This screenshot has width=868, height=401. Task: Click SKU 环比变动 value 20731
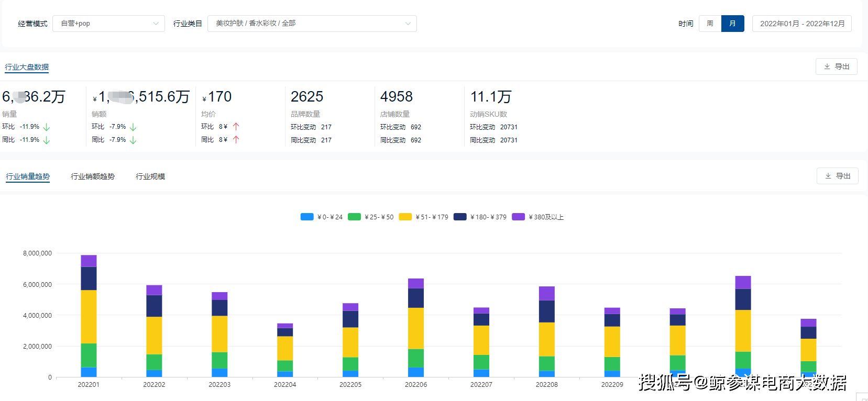tap(509, 127)
